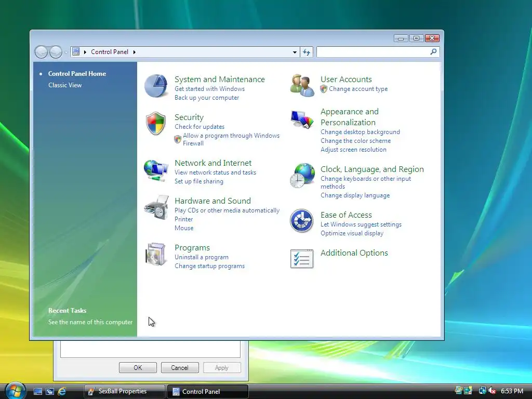This screenshot has width=532, height=399.
Task: Click the Forward navigation arrow
Action: tap(56, 52)
